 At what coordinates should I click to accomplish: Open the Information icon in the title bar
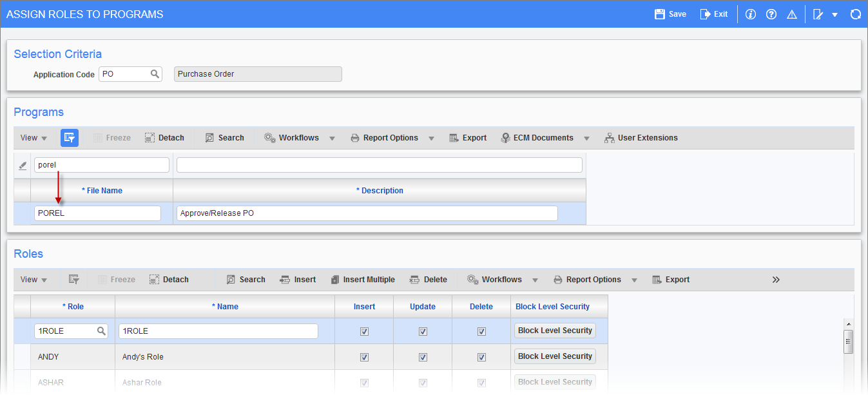(x=750, y=13)
